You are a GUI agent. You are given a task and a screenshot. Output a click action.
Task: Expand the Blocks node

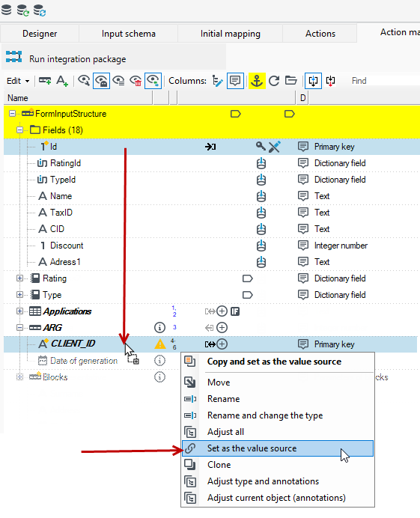pyautogui.click(x=19, y=377)
